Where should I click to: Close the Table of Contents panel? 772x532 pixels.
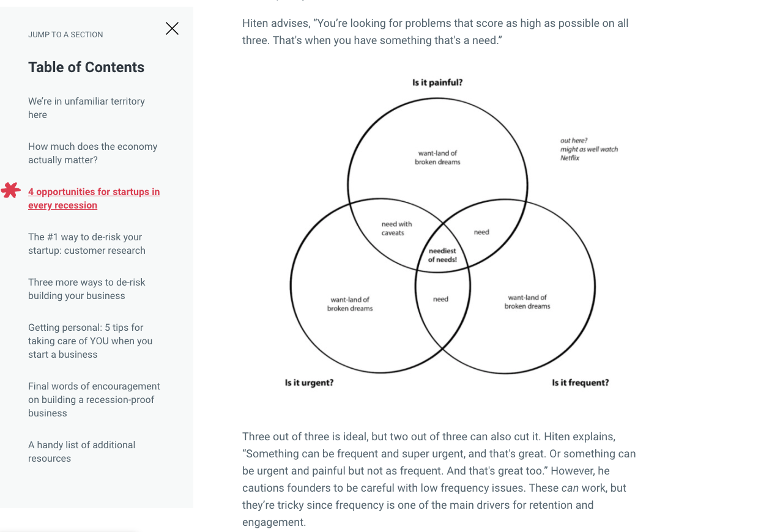pyautogui.click(x=172, y=28)
